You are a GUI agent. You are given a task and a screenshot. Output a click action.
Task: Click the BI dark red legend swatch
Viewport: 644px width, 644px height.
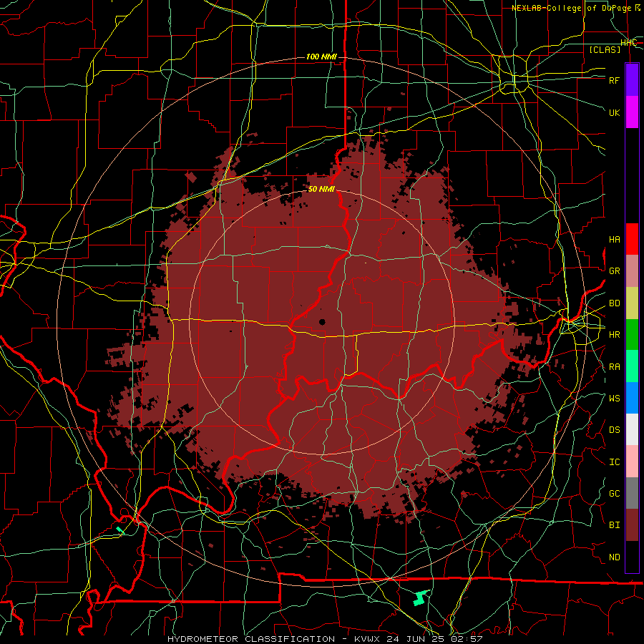tap(632, 525)
